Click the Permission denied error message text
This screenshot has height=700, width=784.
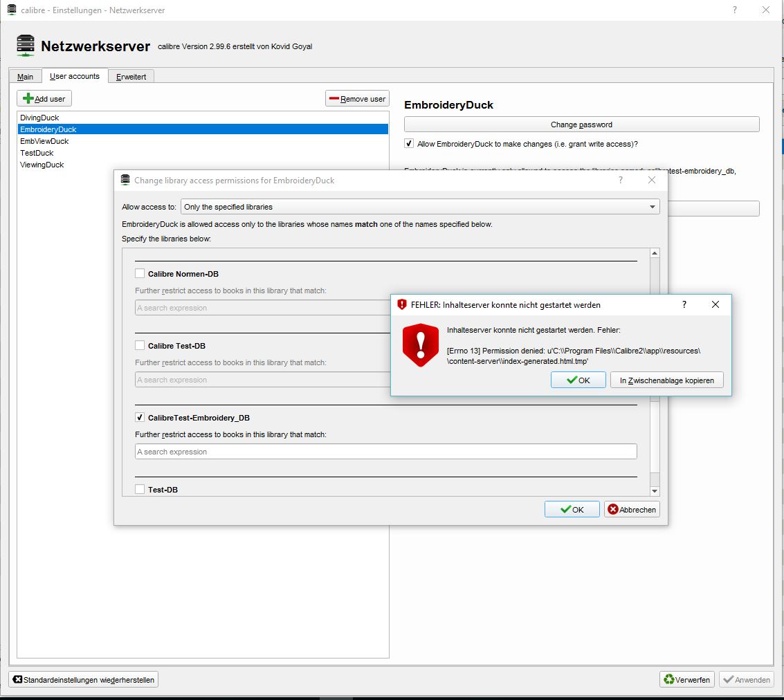tap(574, 356)
